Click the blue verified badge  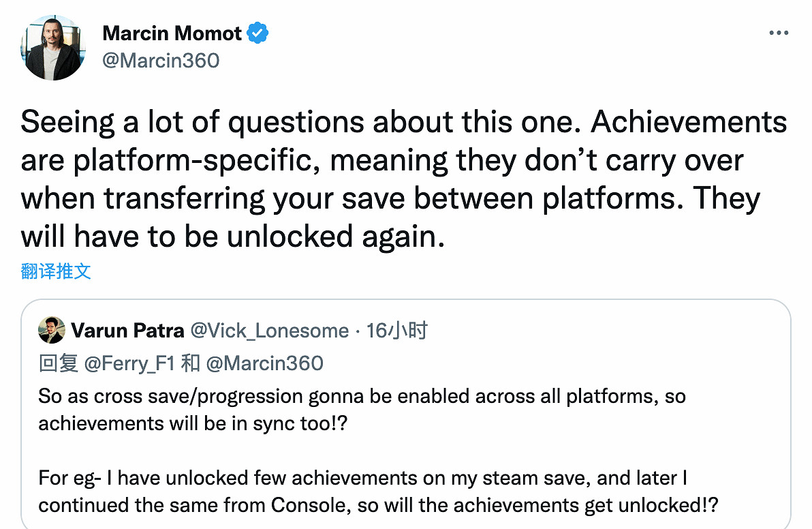coord(257,33)
